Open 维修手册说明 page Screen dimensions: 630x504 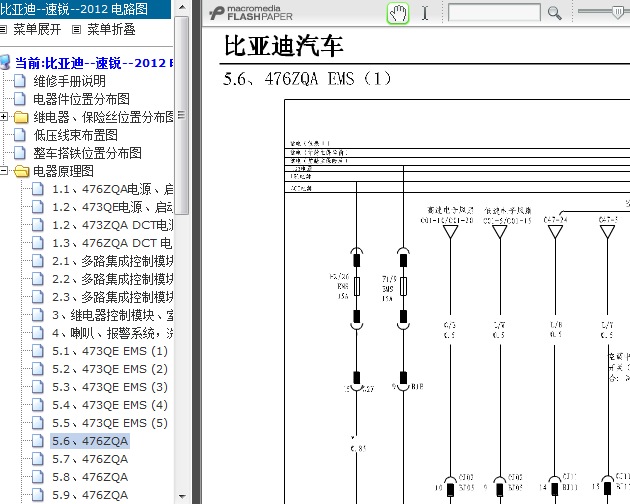[x=70, y=81]
